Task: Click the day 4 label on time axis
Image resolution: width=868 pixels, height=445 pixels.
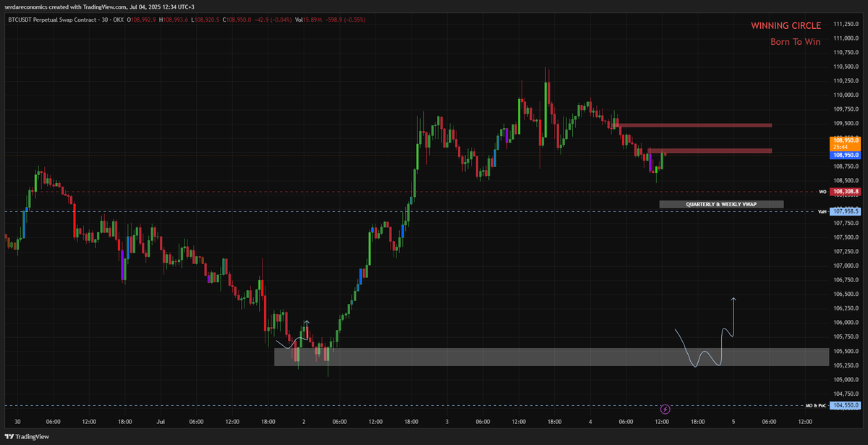Action: (590, 421)
